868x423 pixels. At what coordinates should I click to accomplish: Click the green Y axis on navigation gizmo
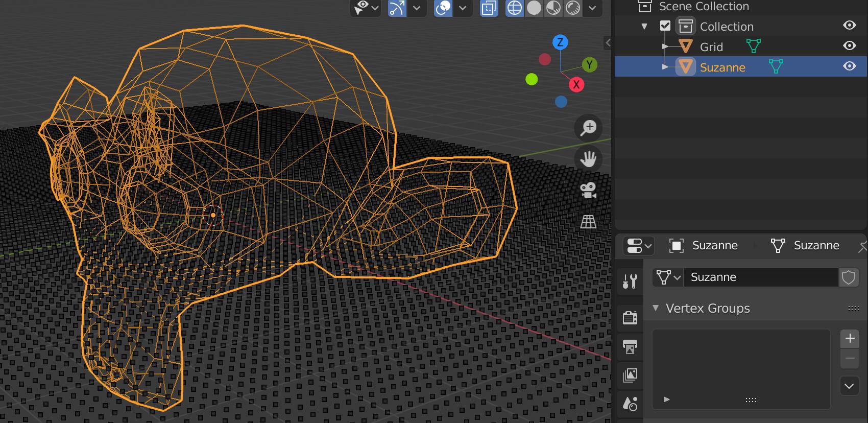590,64
